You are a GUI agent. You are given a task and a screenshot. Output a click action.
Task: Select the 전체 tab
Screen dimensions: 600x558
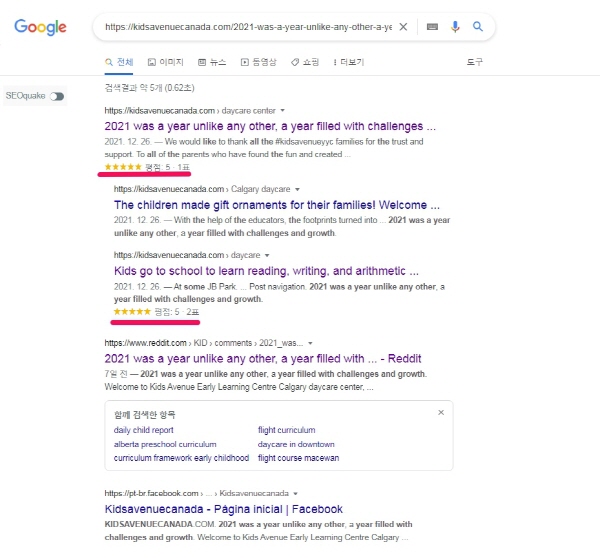click(119, 62)
